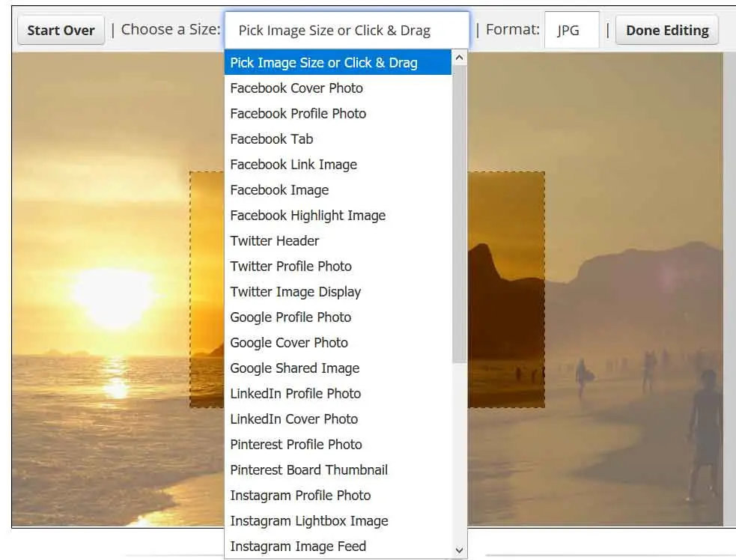Select Facebook Cover Photo option

click(x=338, y=88)
